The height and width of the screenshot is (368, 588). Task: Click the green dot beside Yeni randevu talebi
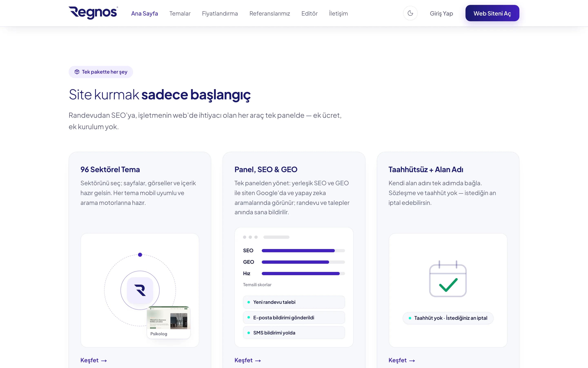(248, 302)
